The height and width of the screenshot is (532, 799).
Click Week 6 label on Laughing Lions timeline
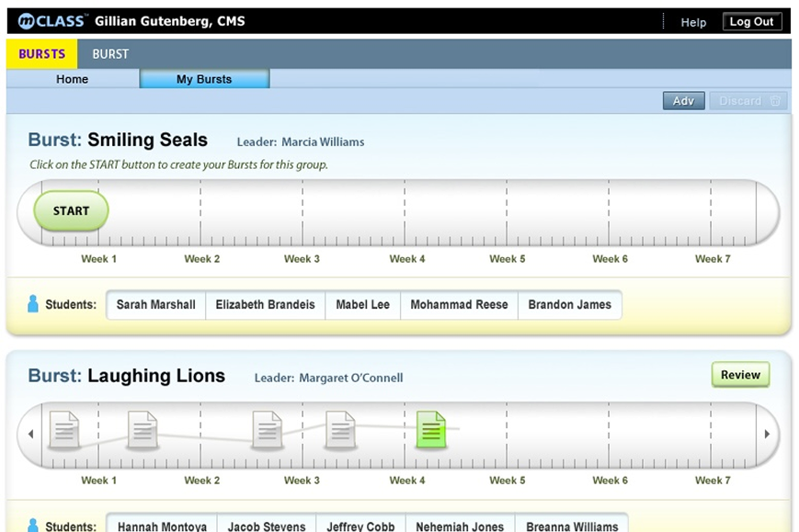pyautogui.click(x=610, y=480)
